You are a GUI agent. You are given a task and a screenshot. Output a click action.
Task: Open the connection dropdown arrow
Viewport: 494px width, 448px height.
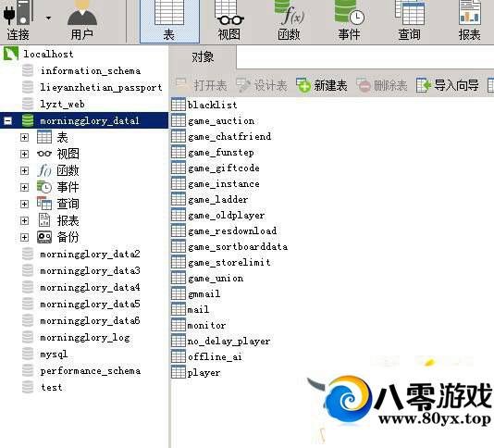tap(48, 18)
